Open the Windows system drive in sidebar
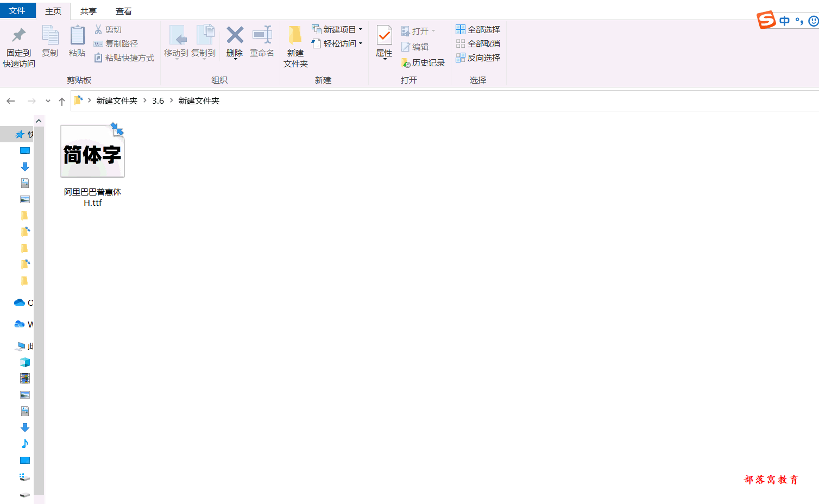Viewport: 819px width, 504px height. click(x=25, y=477)
